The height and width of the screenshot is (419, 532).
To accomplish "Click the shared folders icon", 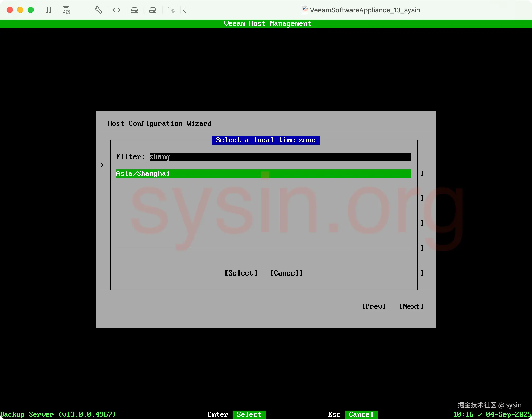I will (171, 10).
